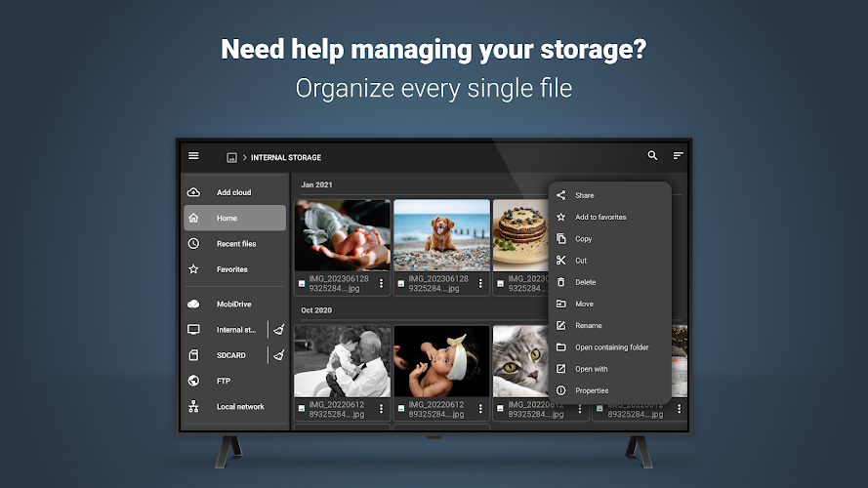
Task: Open MobiDrive label in the sidebar
Action: pyautogui.click(x=233, y=304)
